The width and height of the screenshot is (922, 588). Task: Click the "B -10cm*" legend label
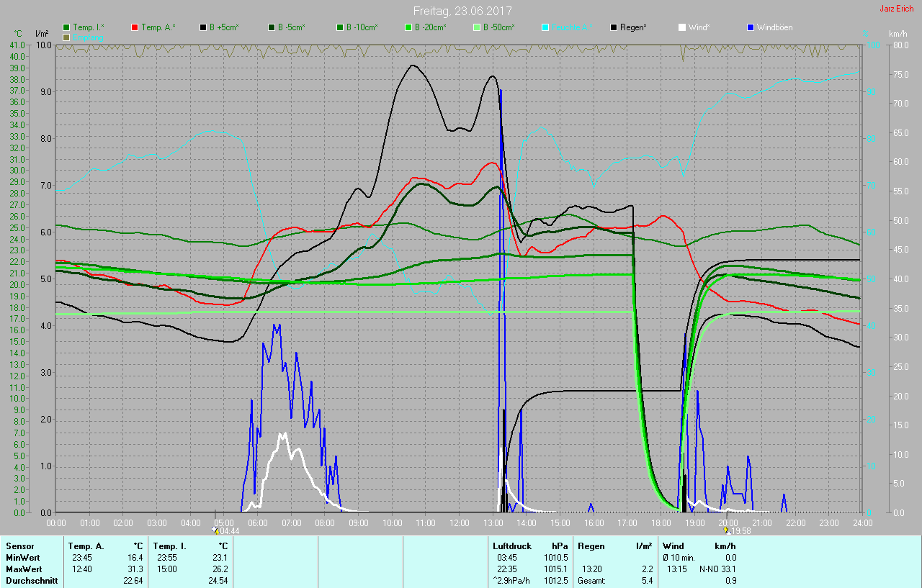[x=362, y=27]
